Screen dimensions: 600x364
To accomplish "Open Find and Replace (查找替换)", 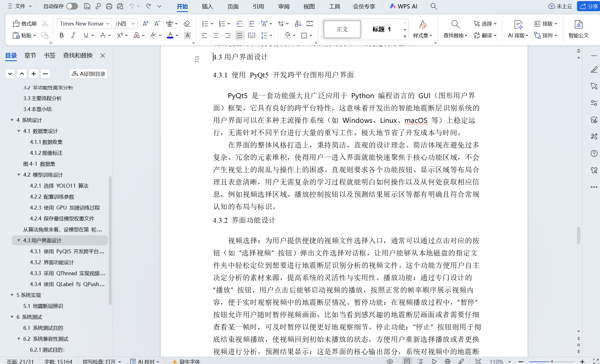I will (455, 29).
